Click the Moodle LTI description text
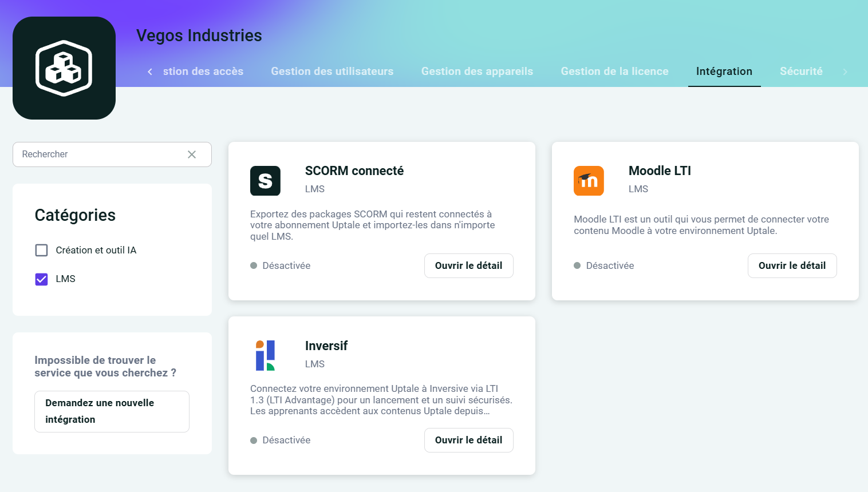 [701, 225]
